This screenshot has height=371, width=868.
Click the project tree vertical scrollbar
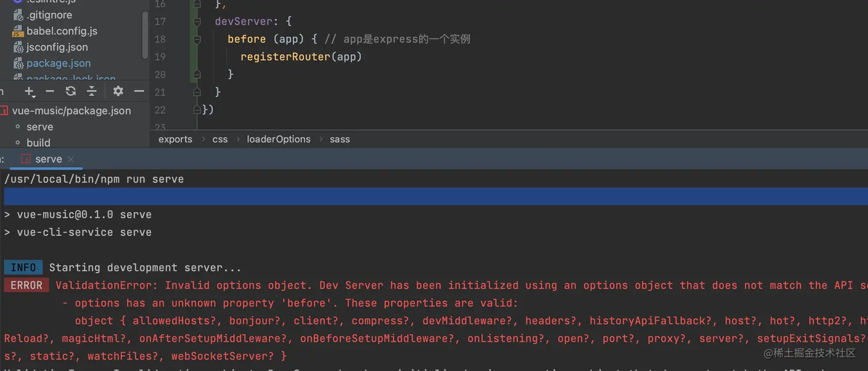tap(145, 34)
